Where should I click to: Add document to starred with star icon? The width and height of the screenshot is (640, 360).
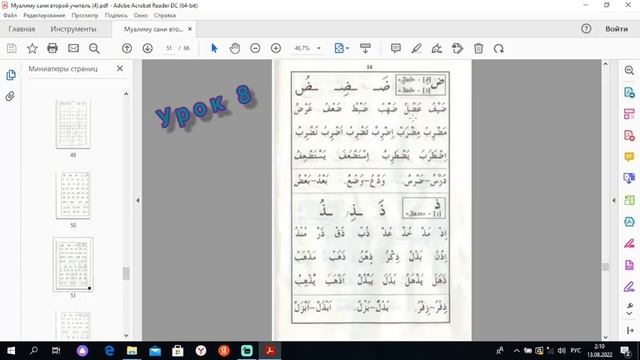[32, 48]
